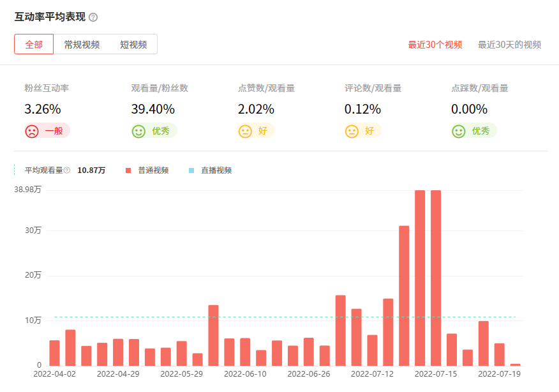Click the 一般 rating badge
Viewport: 559px width, 392px height.
click(x=53, y=132)
